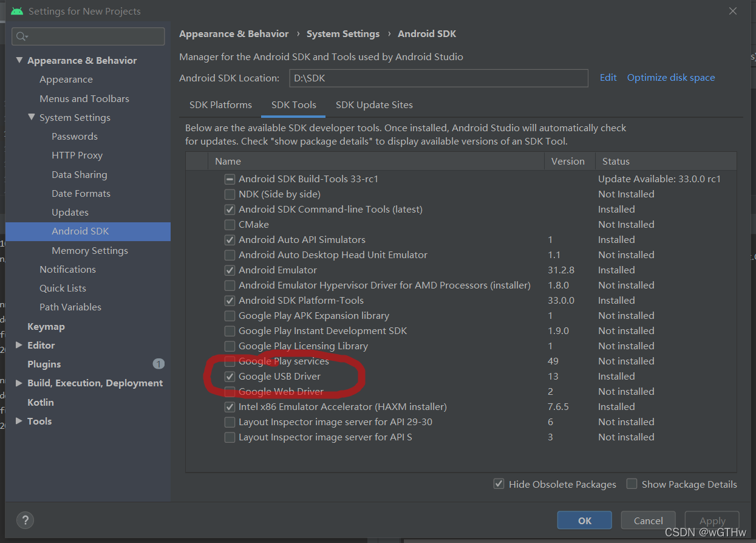Expand the Tools section arrow
Screen dimensions: 756x543
[x=19, y=421]
